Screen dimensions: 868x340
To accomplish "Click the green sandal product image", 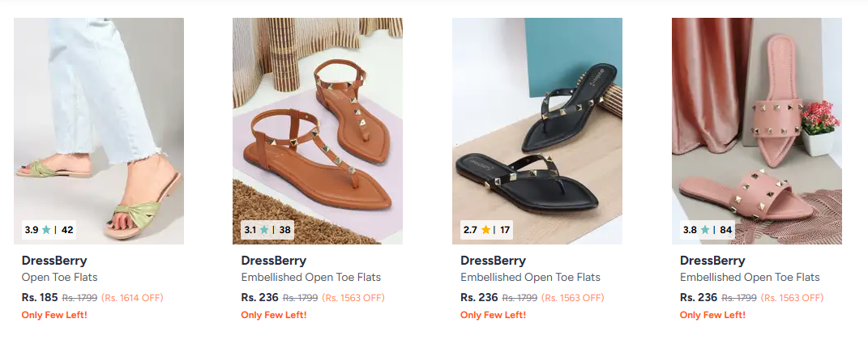I will [99, 121].
